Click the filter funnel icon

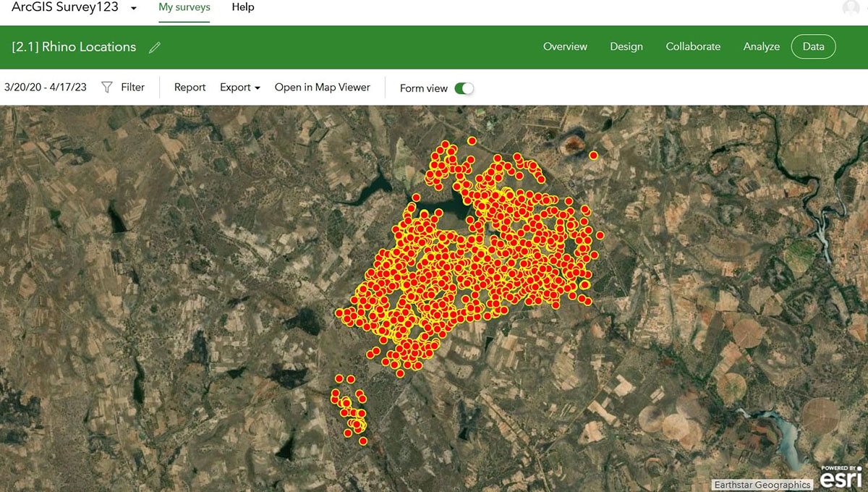pyautogui.click(x=107, y=88)
